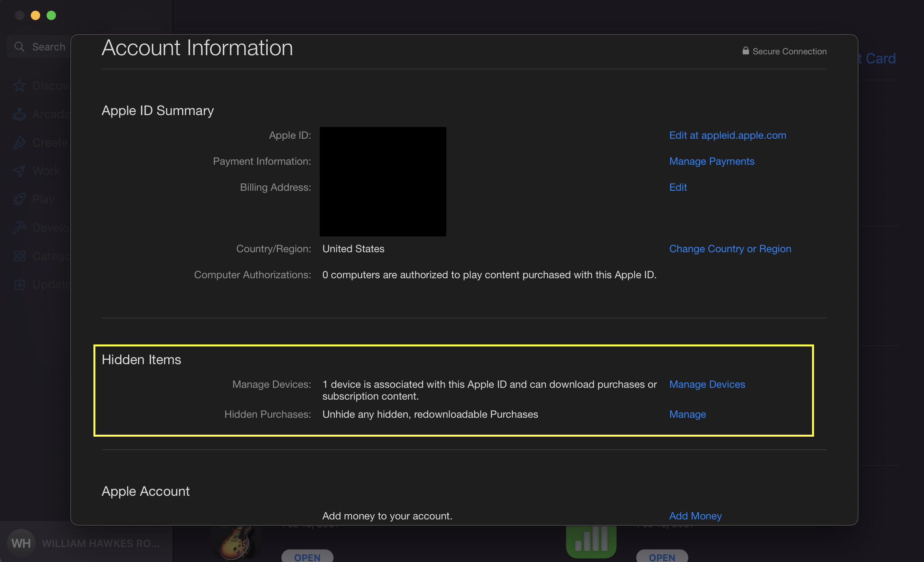Click into the Search field
This screenshot has height=562, width=924.
(x=43, y=47)
